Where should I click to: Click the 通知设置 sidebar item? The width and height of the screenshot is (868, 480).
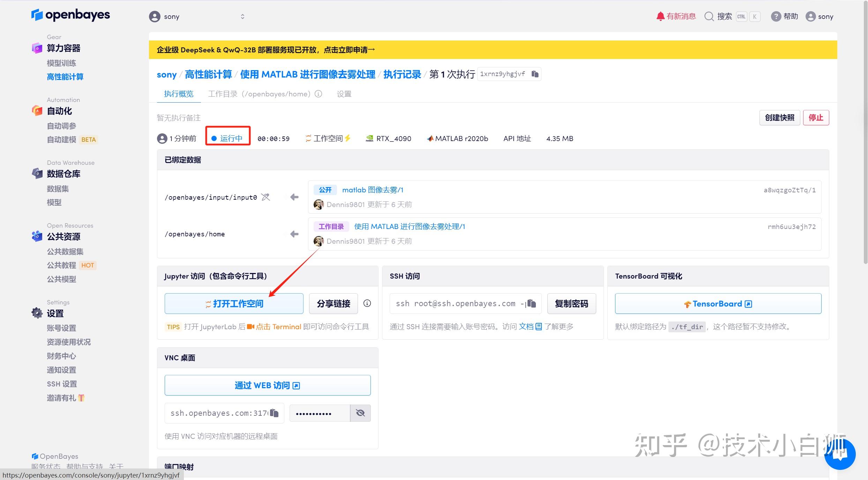(x=61, y=370)
